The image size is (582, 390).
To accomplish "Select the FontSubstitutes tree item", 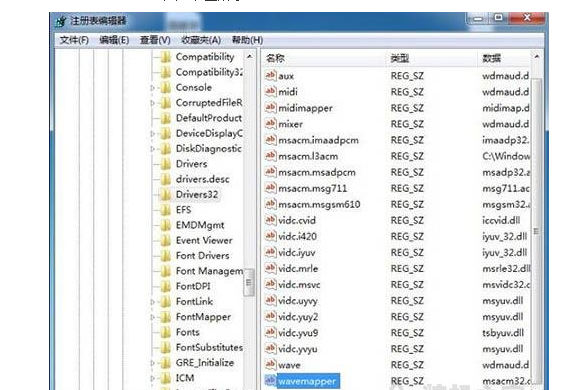I will pos(209,347).
